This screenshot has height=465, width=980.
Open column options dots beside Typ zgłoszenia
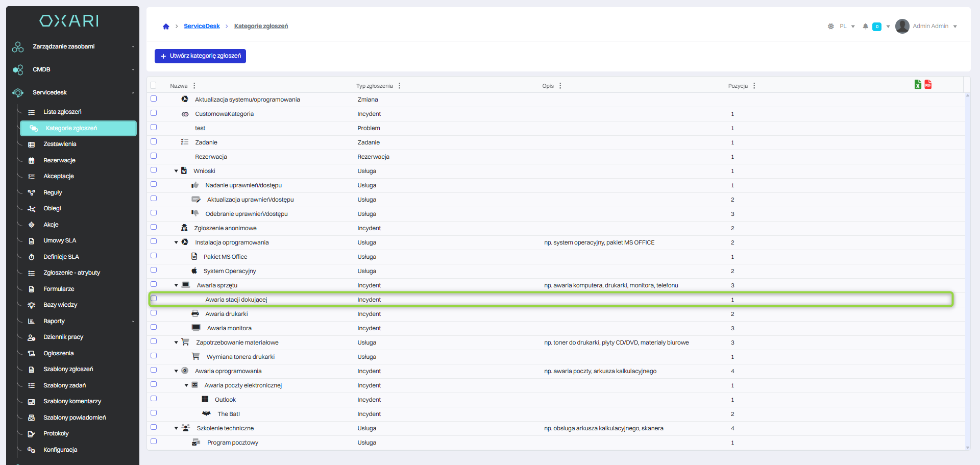coord(400,86)
